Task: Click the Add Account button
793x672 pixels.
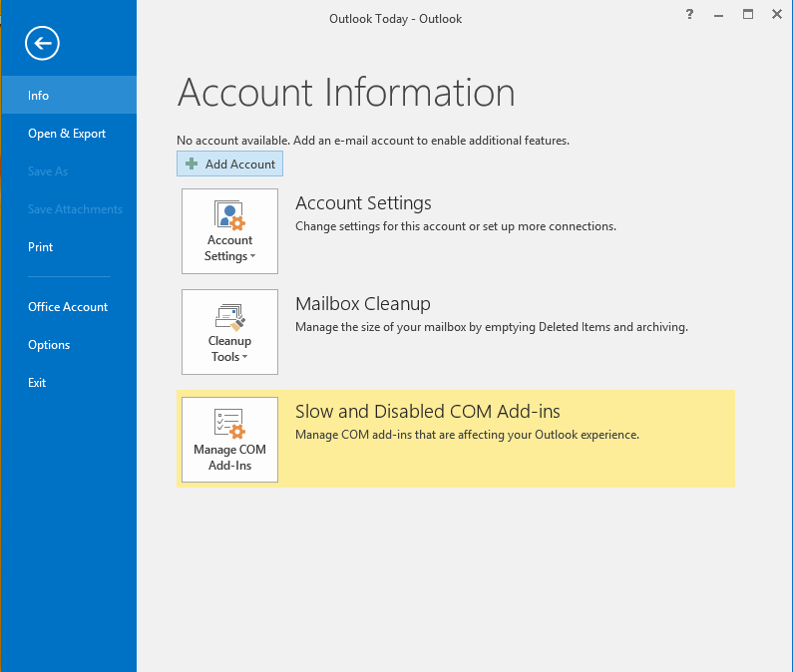Action: coord(229,164)
